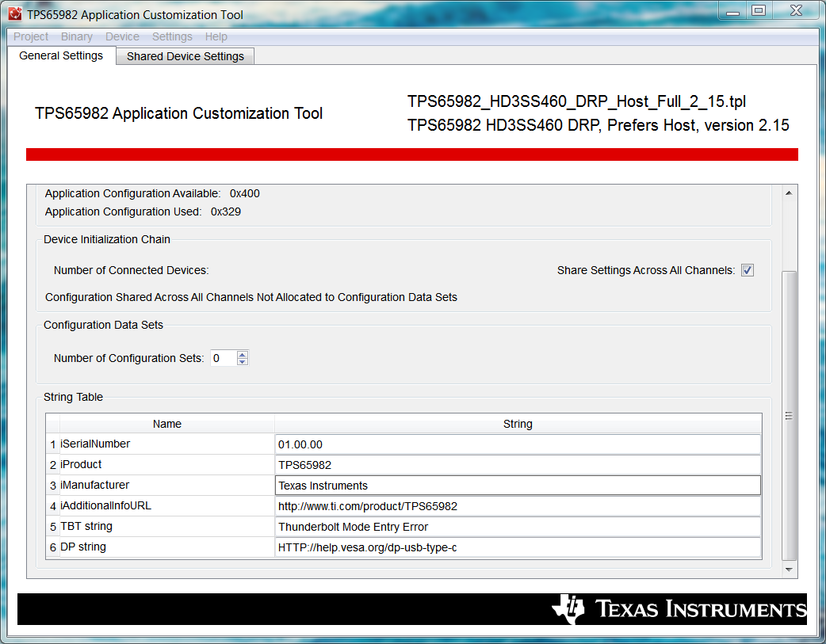Switch to Shared Device Settings tab

(185, 55)
